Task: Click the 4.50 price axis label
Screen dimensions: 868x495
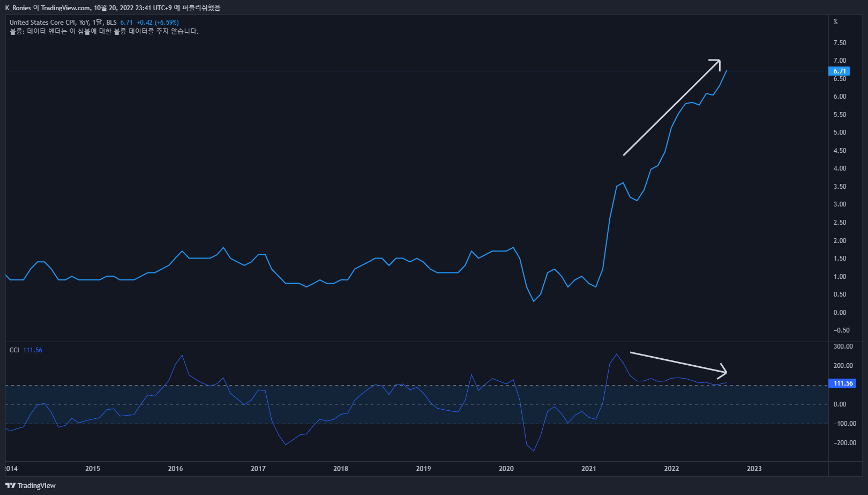Action: (840, 151)
